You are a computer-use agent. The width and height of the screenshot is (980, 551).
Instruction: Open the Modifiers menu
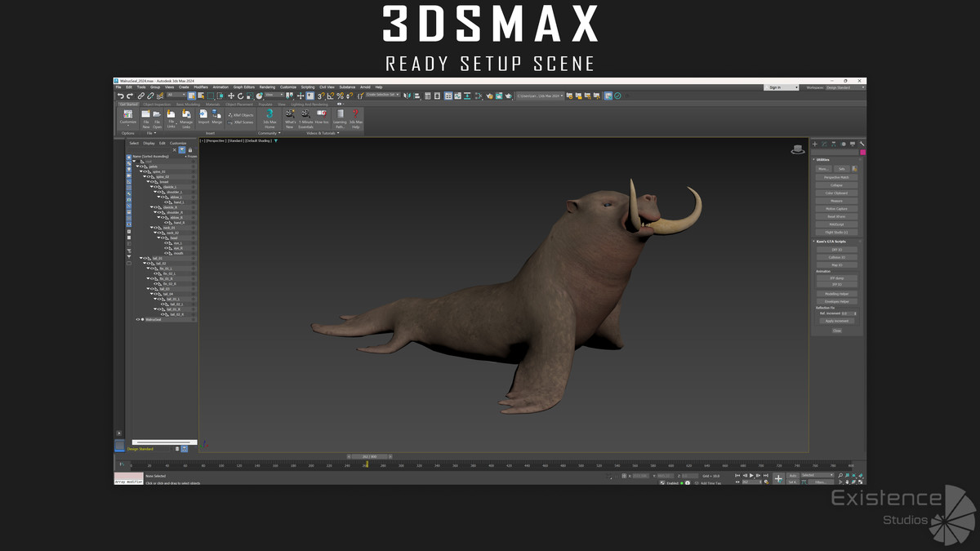point(201,87)
